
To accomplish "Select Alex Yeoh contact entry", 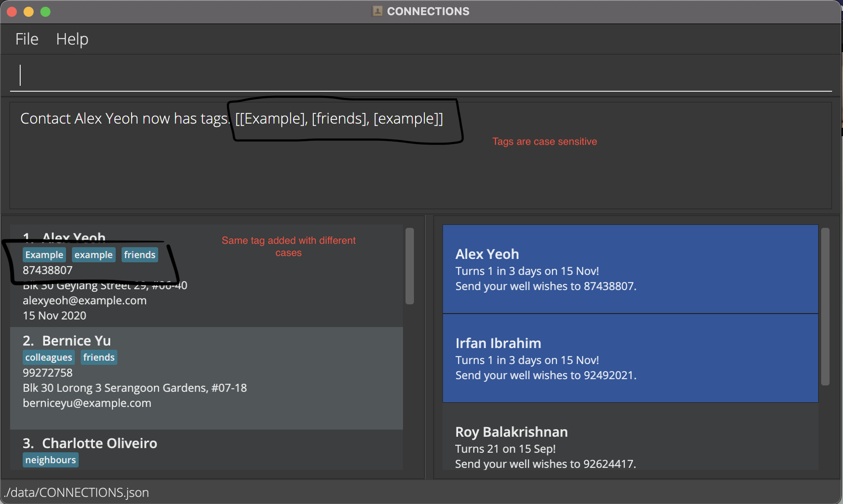I will point(210,276).
